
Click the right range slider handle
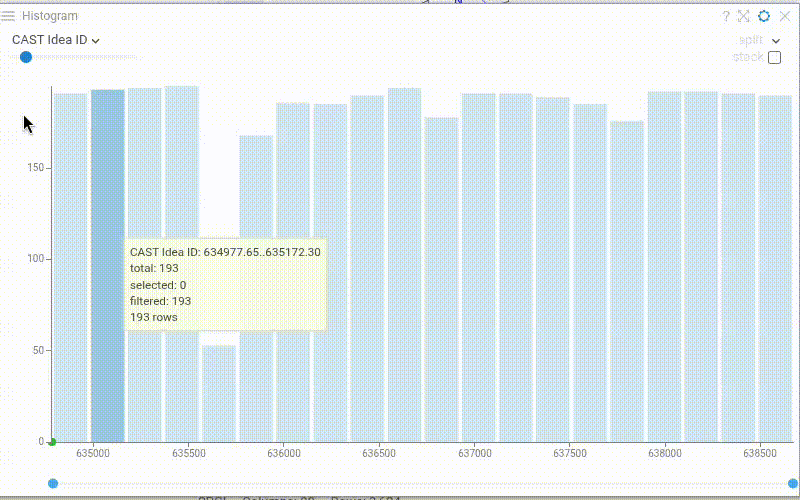pos(793,483)
